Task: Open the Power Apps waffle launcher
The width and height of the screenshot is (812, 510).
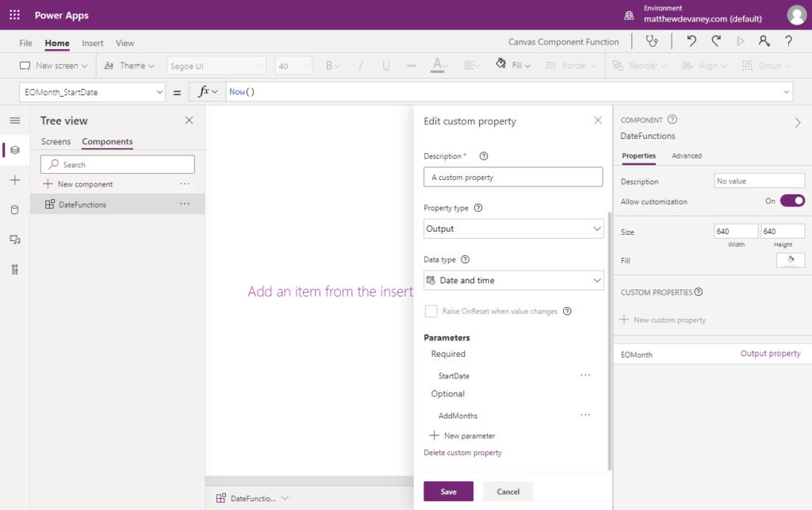Action: (x=14, y=15)
